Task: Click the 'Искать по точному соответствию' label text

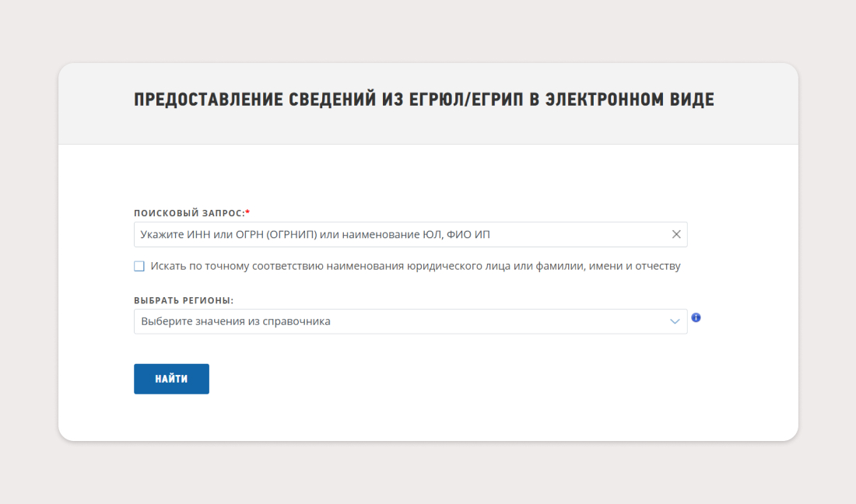Action: pyautogui.click(x=416, y=266)
